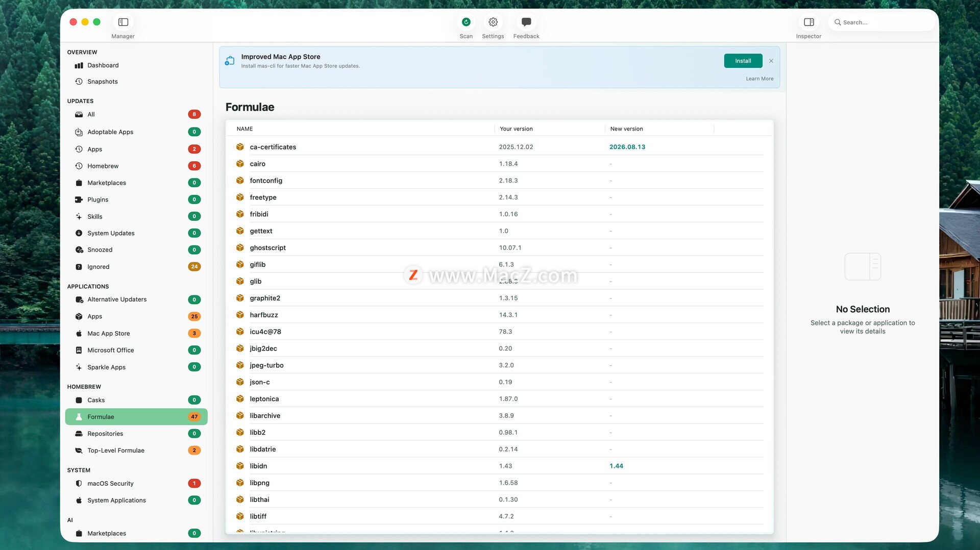980x550 pixels.
Task: Select the fontconfig formula
Action: click(x=500, y=181)
